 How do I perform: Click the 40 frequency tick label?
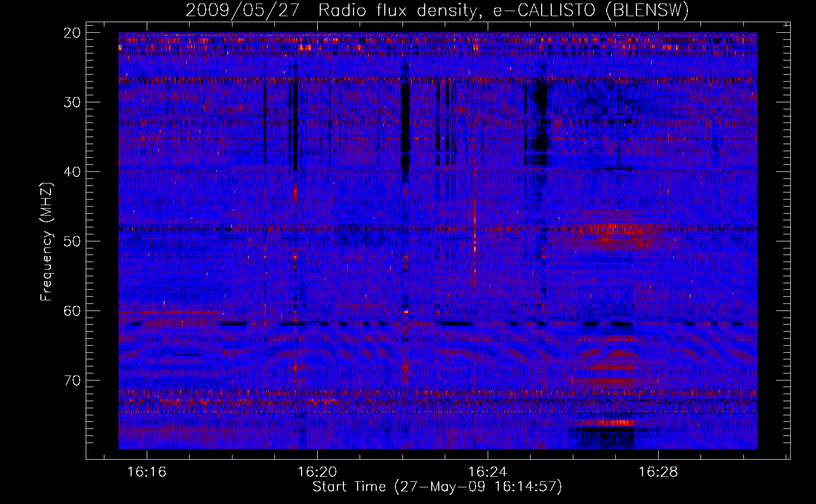click(72, 172)
